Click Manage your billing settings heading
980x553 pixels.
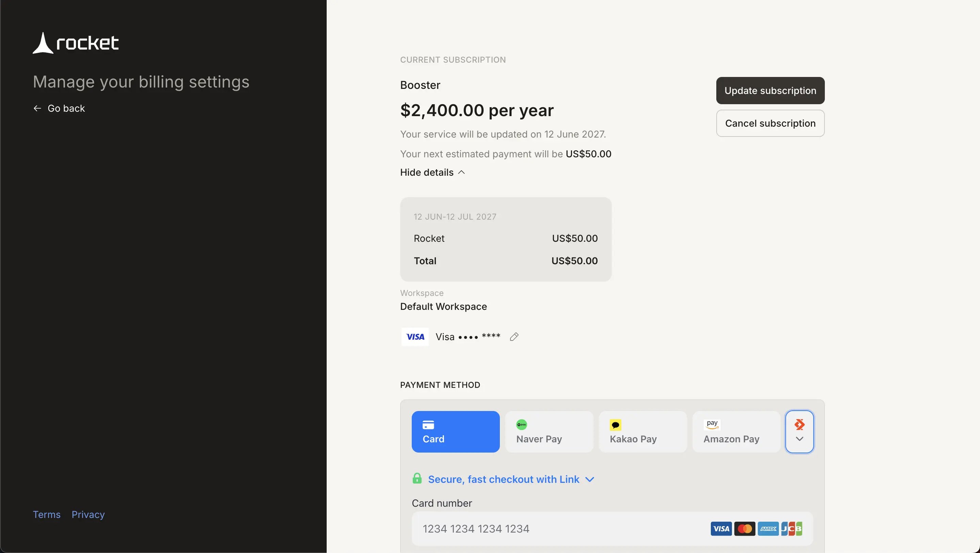point(141,82)
